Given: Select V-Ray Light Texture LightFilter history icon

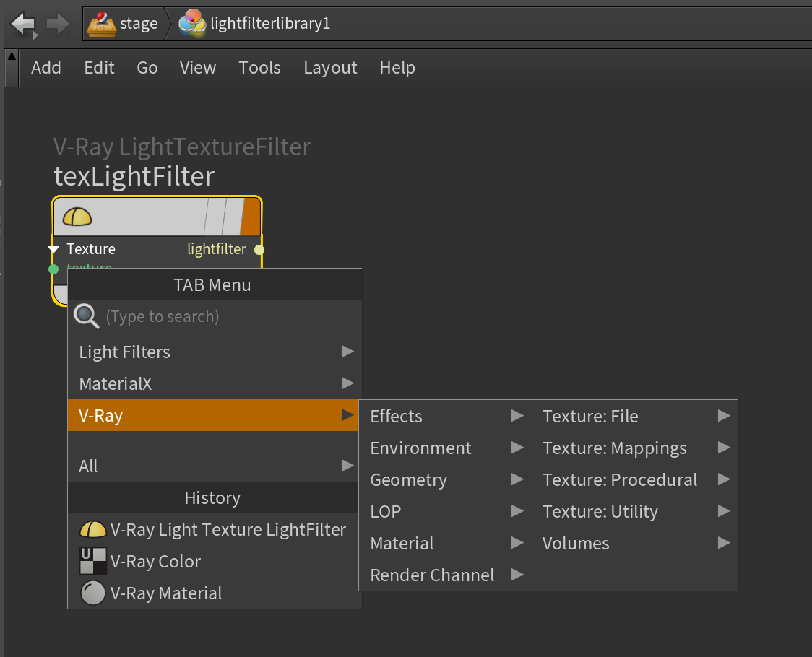Looking at the screenshot, I should (x=92, y=530).
